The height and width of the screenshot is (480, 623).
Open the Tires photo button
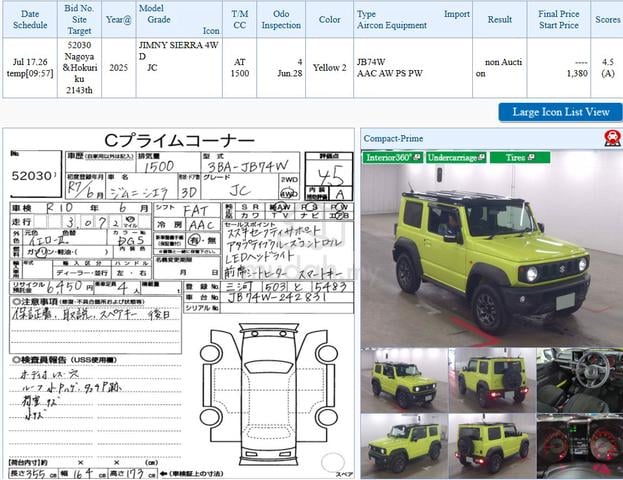(520, 157)
